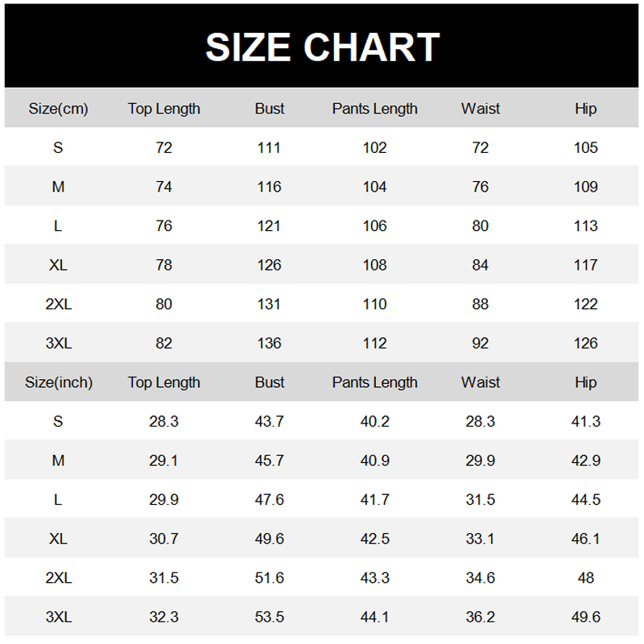Click the Bust header in the cm table
Screen dimensions: 644x644
(270, 109)
